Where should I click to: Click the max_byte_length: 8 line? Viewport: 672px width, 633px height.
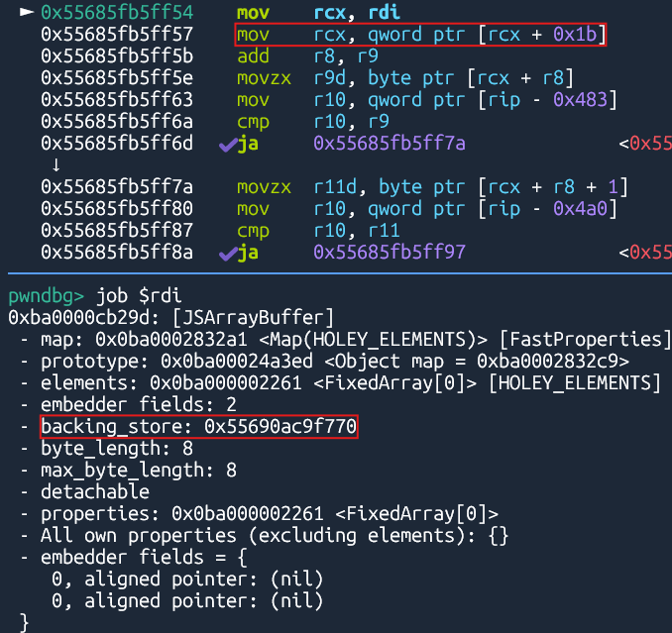(x=139, y=470)
